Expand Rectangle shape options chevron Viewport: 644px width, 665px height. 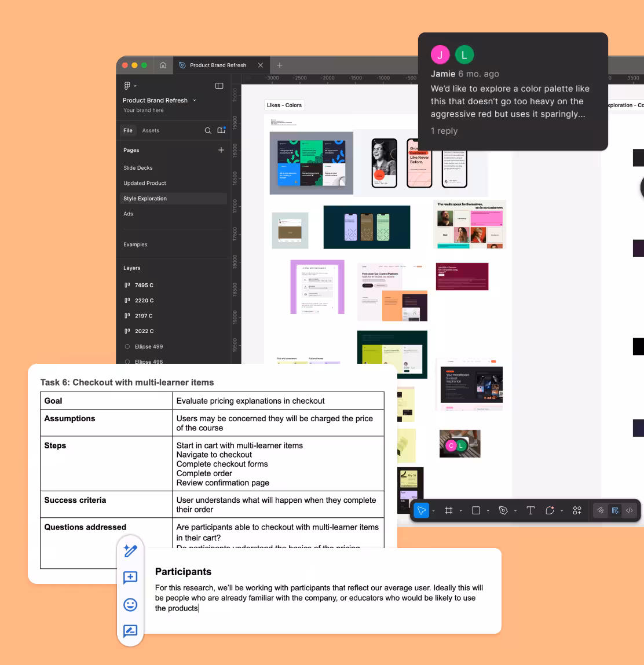pyautogui.click(x=488, y=511)
